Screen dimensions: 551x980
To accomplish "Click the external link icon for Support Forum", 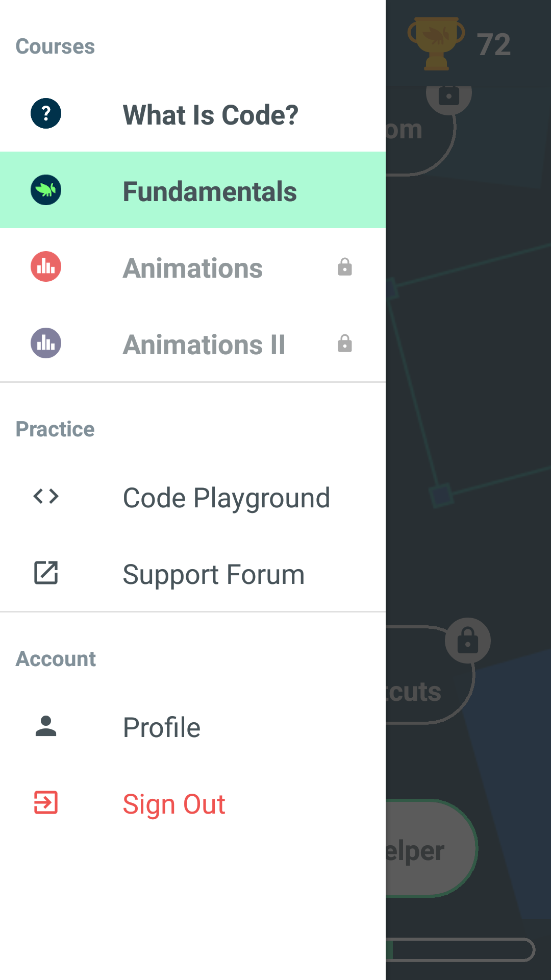I will [x=46, y=573].
